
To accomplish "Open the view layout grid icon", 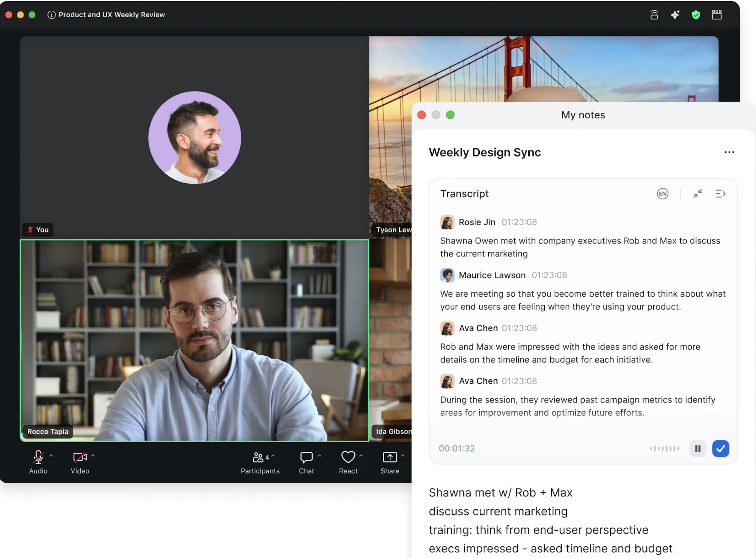I will 716,15.
